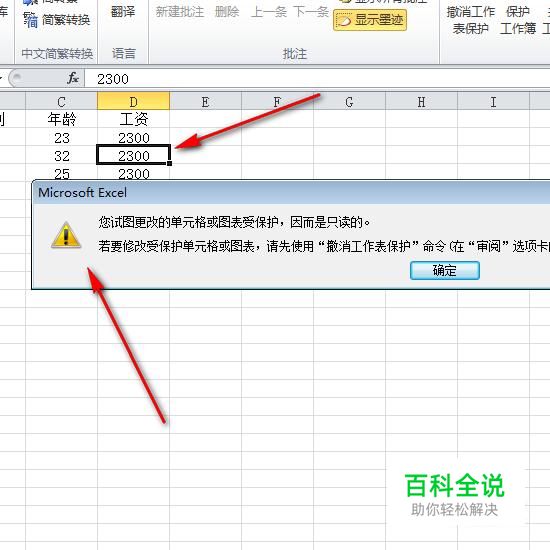Click 保护工作簿 in the ribbon

pyautogui.click(x=518, y=20)
